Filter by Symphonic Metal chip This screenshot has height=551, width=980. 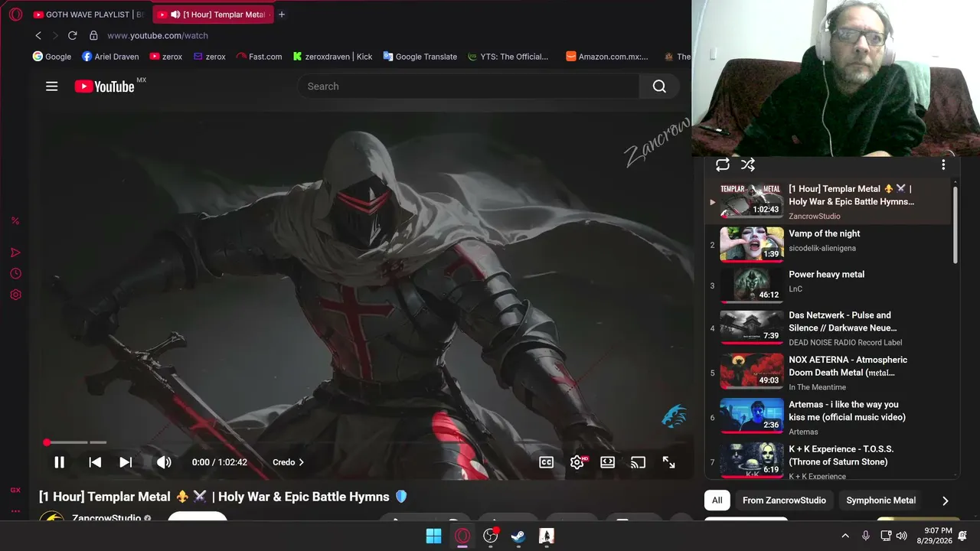(880, 500)
